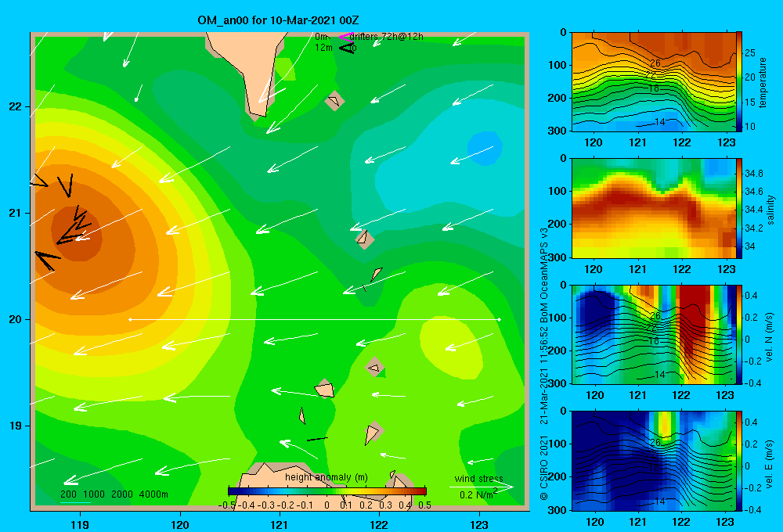Image resolution: width=783 pixels, height=532 pixels.
Task: Click the '1000' depth contour legend value
Action: pyautogui.click(x=94, y=494)
